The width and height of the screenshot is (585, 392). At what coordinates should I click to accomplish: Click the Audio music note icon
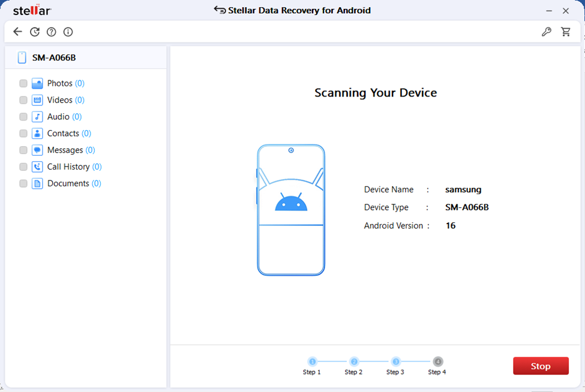coord(37,117)
